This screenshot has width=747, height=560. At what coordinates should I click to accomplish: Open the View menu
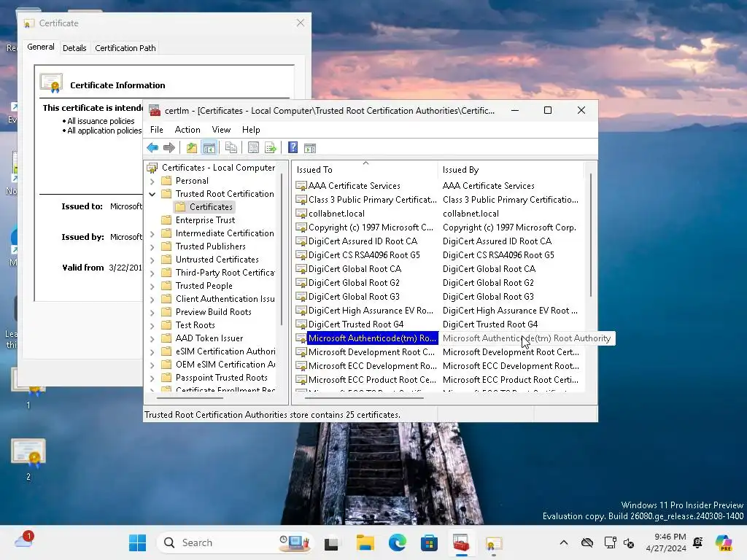coord(221,130)
